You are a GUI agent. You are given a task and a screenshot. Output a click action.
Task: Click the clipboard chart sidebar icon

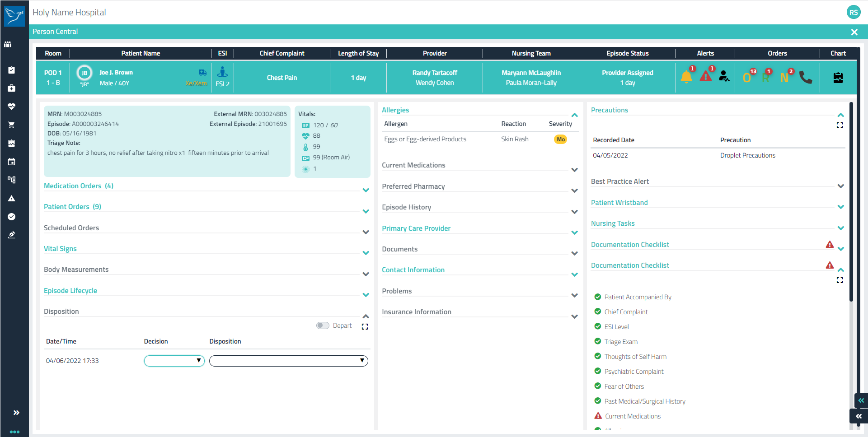(12, 143)
